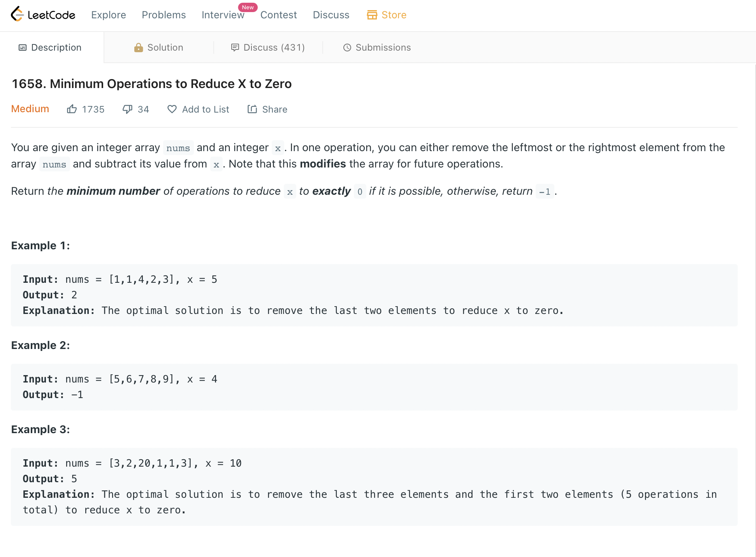Click the Description tab list icon
The height and width of the screenshot is (557, 756).
click(x=23, y=48)
